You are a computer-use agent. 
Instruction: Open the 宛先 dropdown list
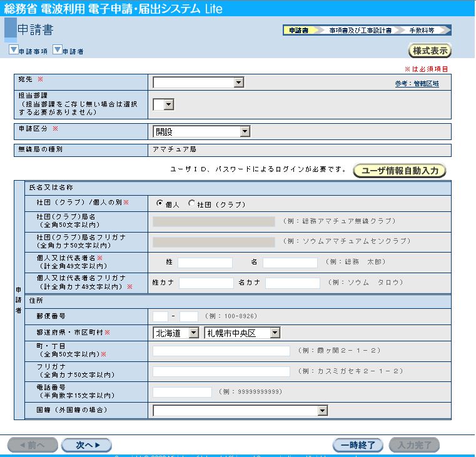tap(198, 83)
